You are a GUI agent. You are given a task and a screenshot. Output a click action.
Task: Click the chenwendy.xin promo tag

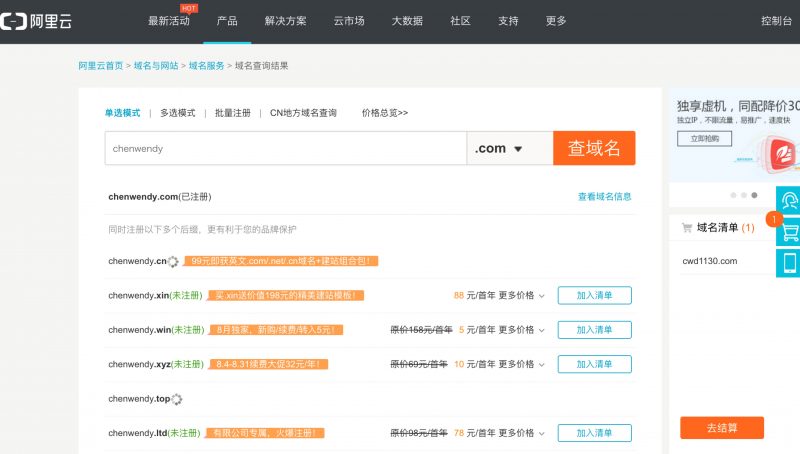click(x=286, y=295)
